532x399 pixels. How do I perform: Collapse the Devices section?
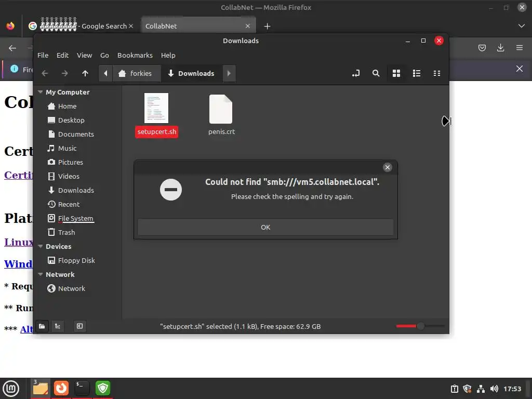pos(41,246)
